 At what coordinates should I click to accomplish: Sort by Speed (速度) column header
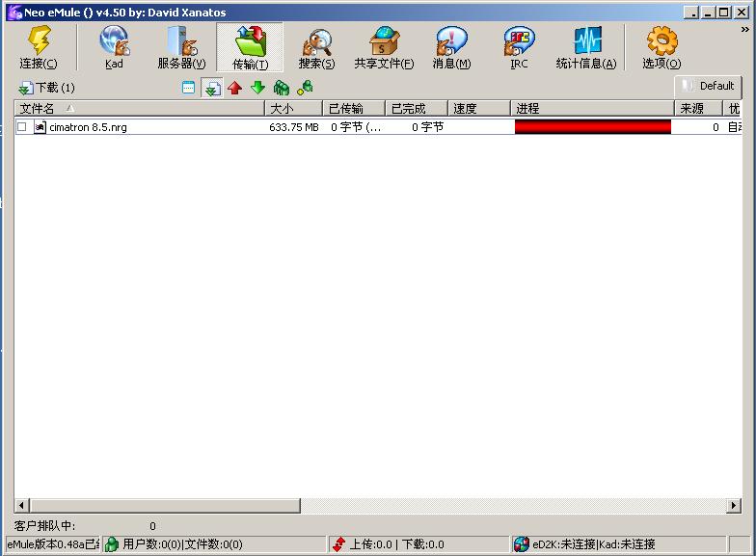click(479, 108)
